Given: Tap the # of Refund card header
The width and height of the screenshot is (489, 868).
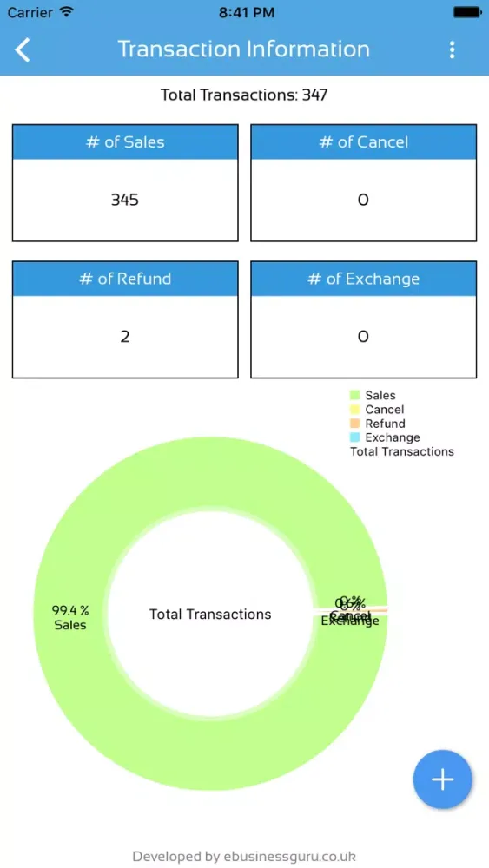Looking at the screenshot, I should (125, 279).
